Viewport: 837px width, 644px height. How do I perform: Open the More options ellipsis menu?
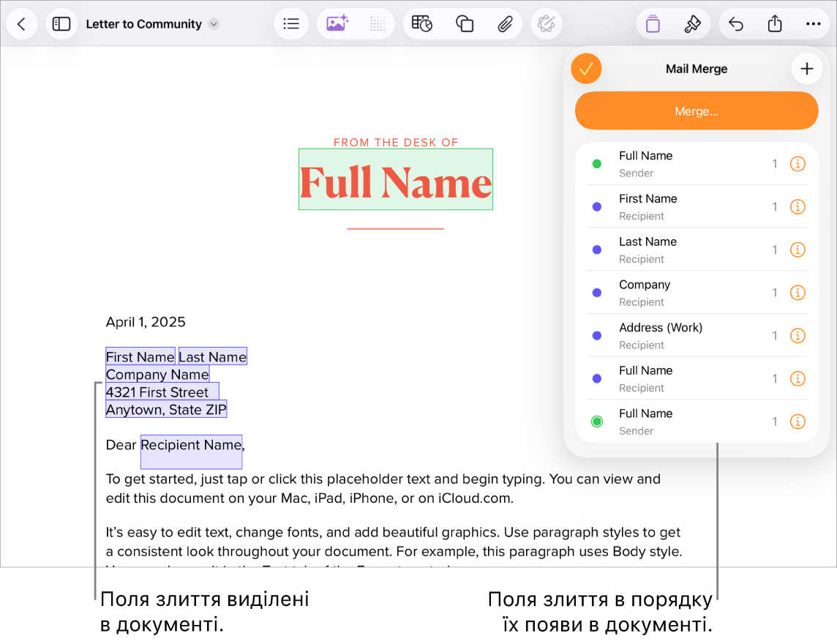click(x=813, y=24)
